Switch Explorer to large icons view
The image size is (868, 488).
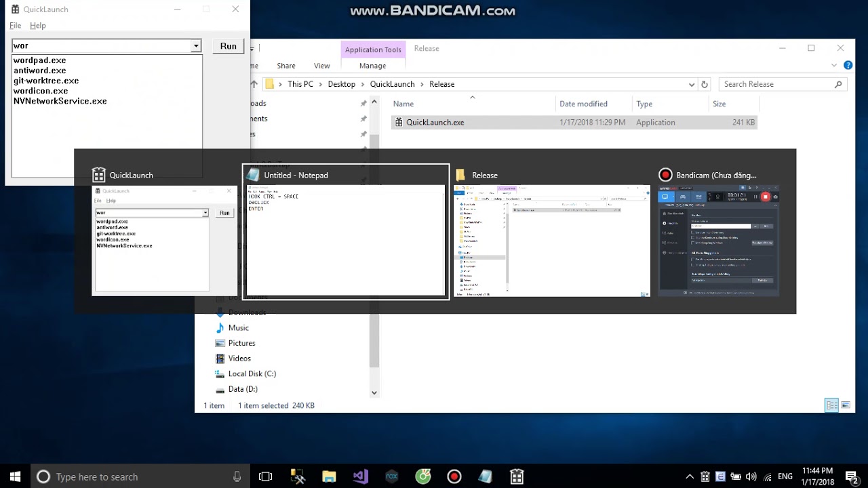click(846, 405)
